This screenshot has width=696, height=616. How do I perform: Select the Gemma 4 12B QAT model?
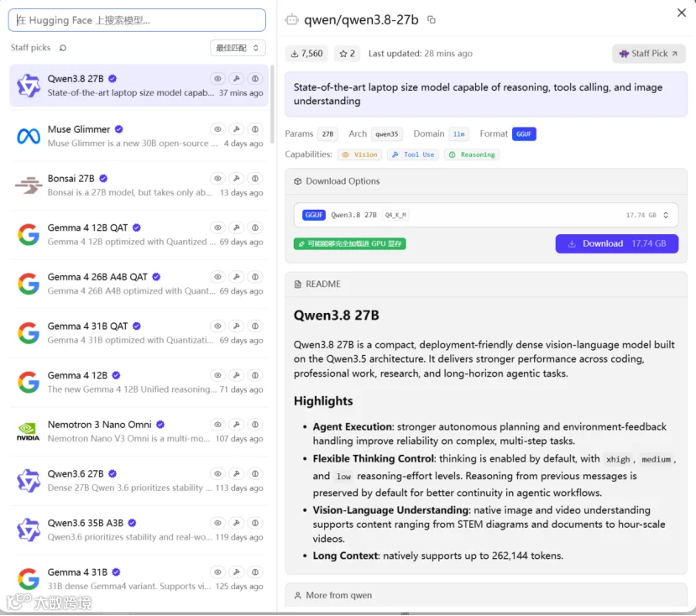tap(139, 234)
